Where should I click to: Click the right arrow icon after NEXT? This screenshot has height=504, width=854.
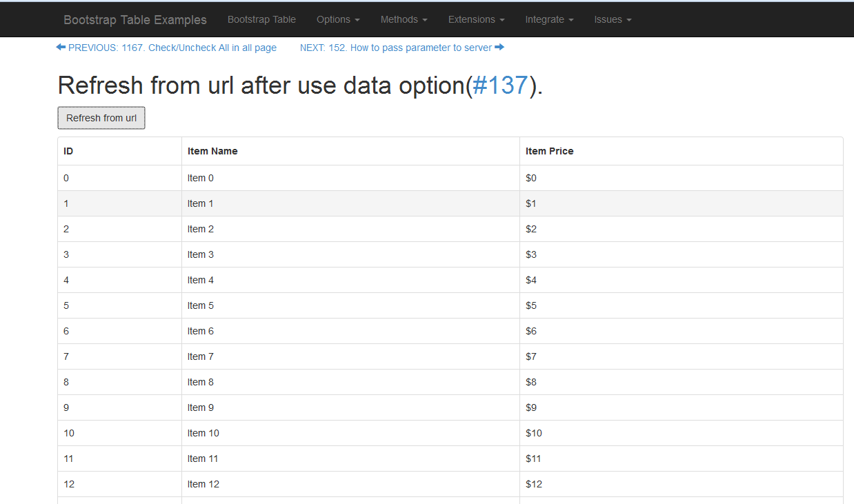499,47
